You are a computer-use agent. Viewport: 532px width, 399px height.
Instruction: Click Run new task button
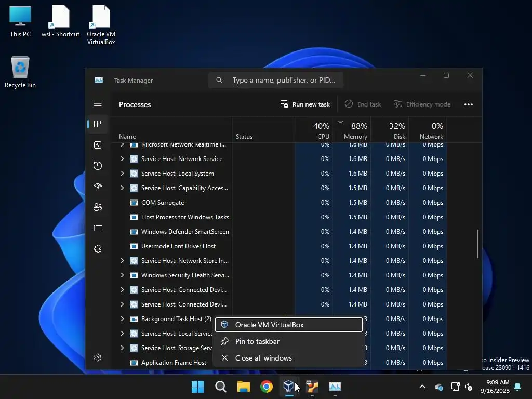click(x=305, y=104)
